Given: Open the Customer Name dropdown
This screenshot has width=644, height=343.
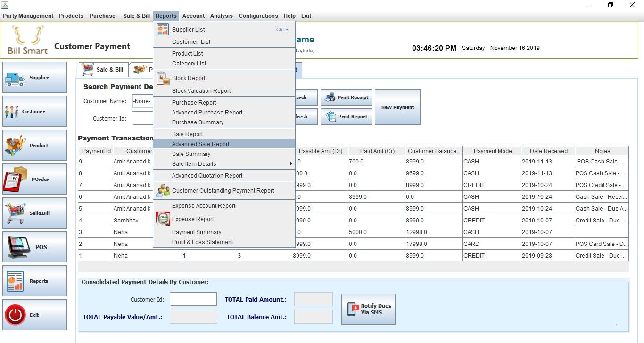Looking at the screenshot, I should pos(142,101).
